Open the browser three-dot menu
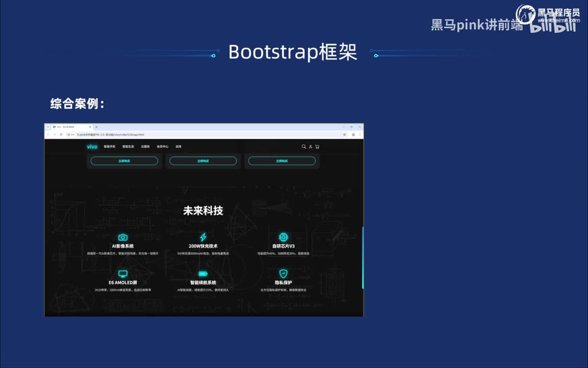The width and height of the screenshot is (588, 368). 360,134
